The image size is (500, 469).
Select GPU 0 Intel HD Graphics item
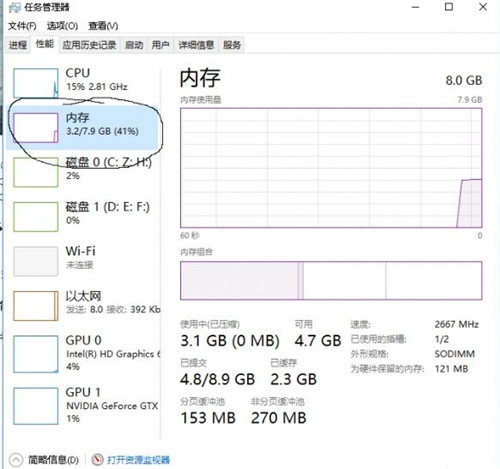click(x=82, y=354)
